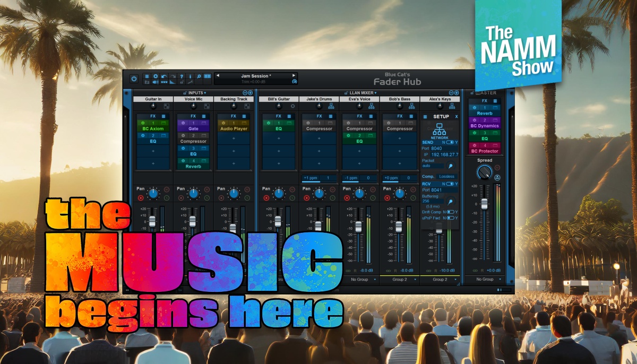Arm record button on Eva's Voice
Image resolution: width=637 pixels, height=364 pixels.
point(347,198)
